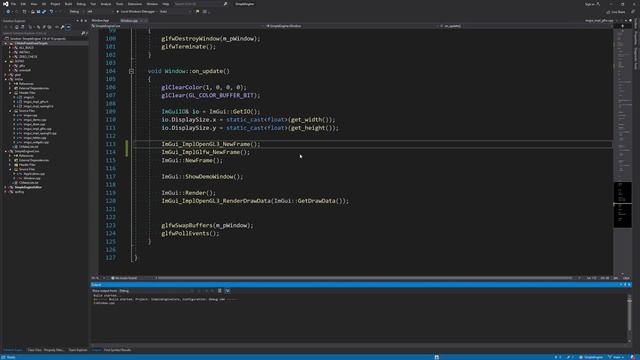Viewport: 640px width, 360px height.
Task: Click Save All icon in toolbar
Action: pos(44,12)
